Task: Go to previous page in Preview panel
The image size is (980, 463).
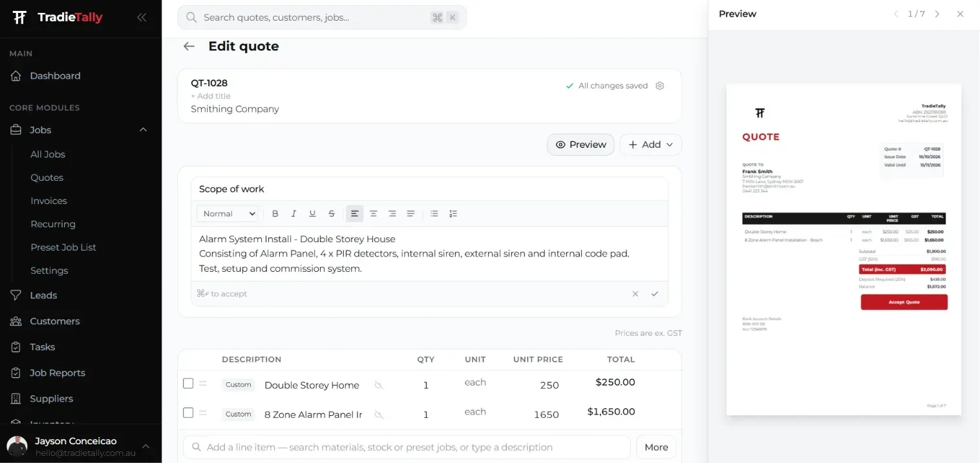Action: 896,14
